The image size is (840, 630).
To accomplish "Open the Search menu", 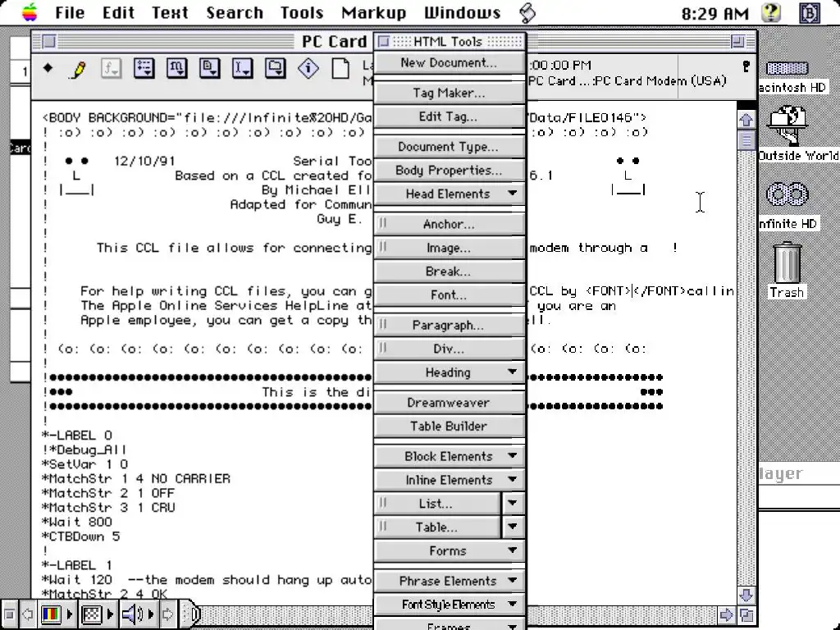I will pos(235,12).
